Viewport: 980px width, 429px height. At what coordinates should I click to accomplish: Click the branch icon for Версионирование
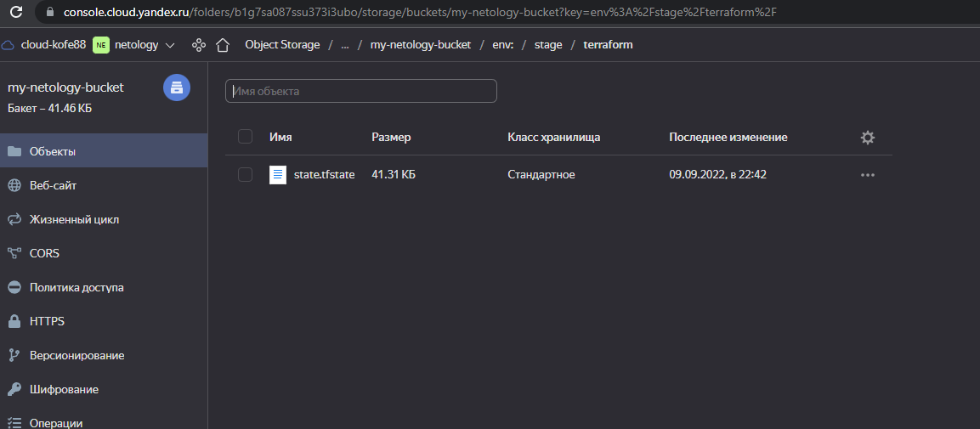pyautogui.click(x=14, y=355)
